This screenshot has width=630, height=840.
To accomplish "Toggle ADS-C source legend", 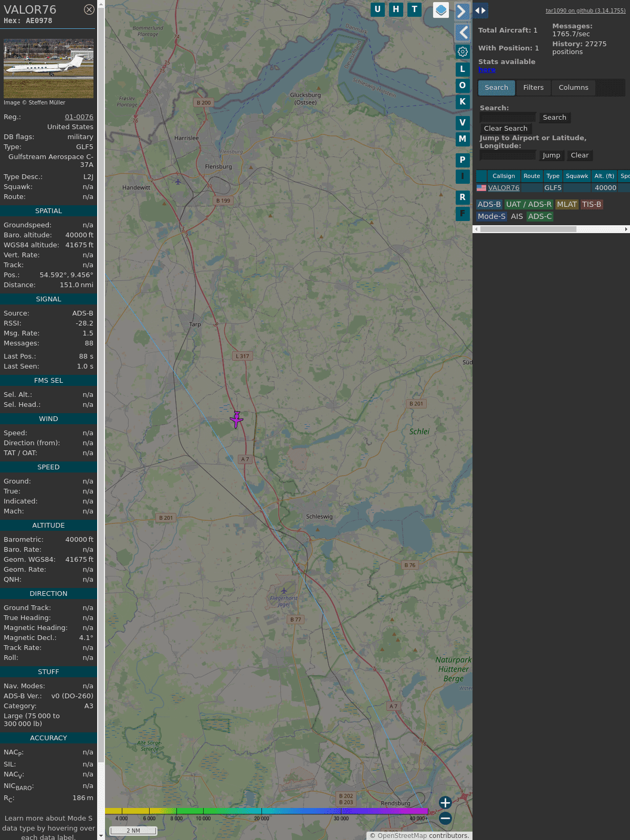I will [x=540, y=217].
